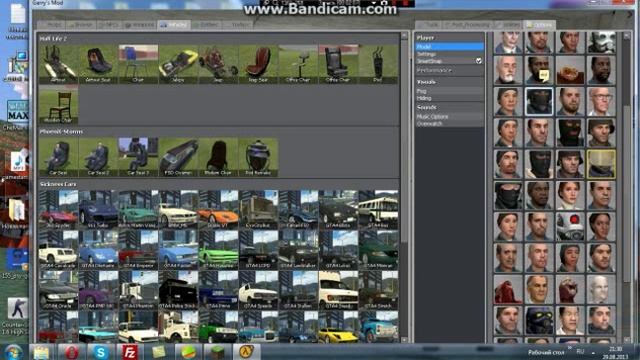The image size is (640, 360).
Task: Pick the yellow-highlighted player model
Action: click(601, 164)
